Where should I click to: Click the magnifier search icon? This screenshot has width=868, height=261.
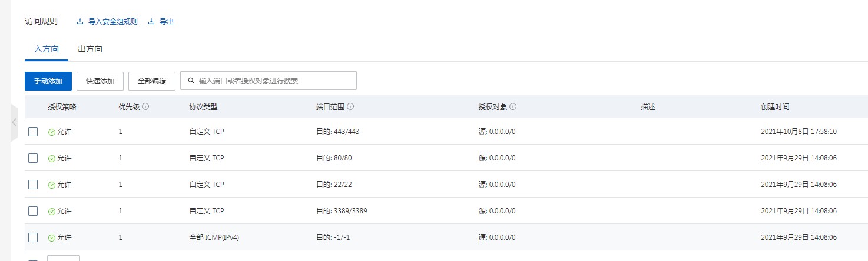191,81
